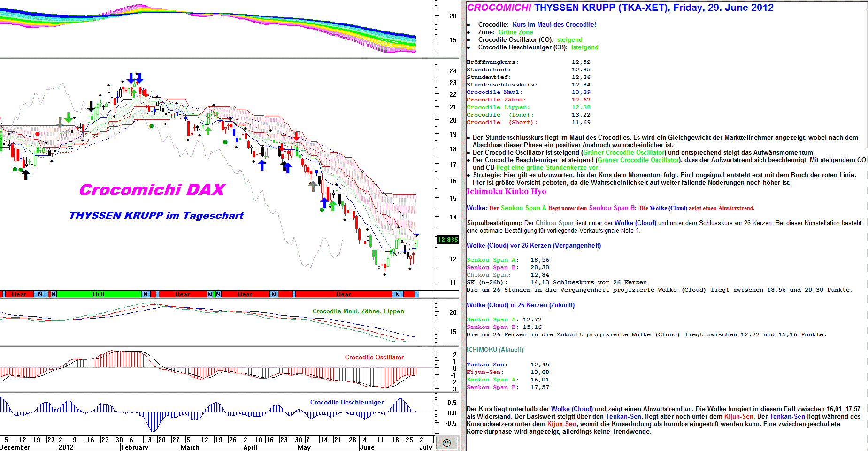This screenshot has height=451, width=868.
Task: Click the smiley face icon below the chart
Action: click(x=446, y=443)
